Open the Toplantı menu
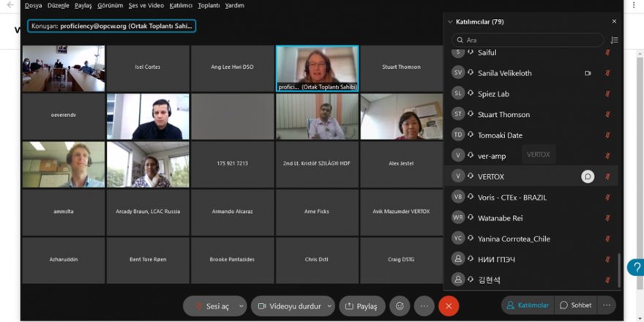 tap(207, 5)
